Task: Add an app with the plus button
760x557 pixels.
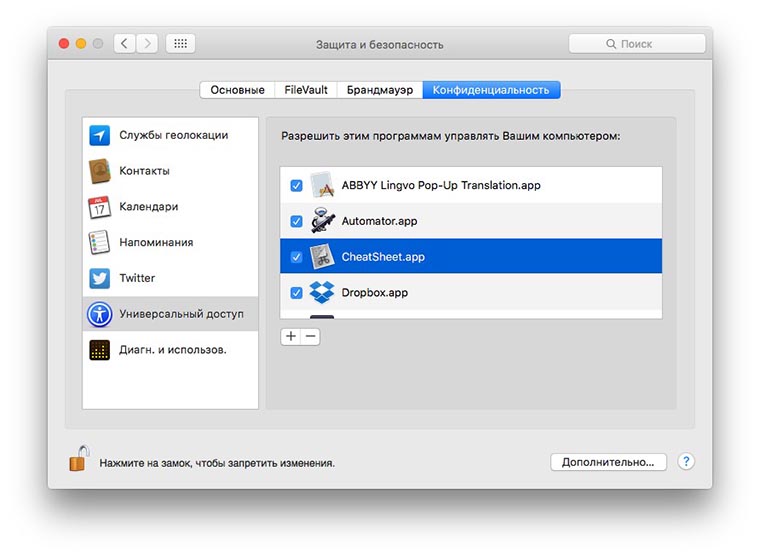Action: [290, 336]
